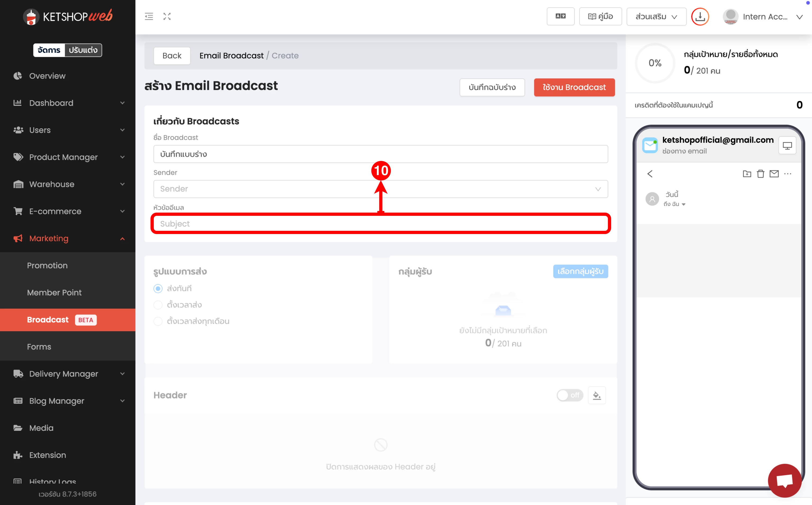Click the envelope icon in the preview toolbar

[774, 174]
